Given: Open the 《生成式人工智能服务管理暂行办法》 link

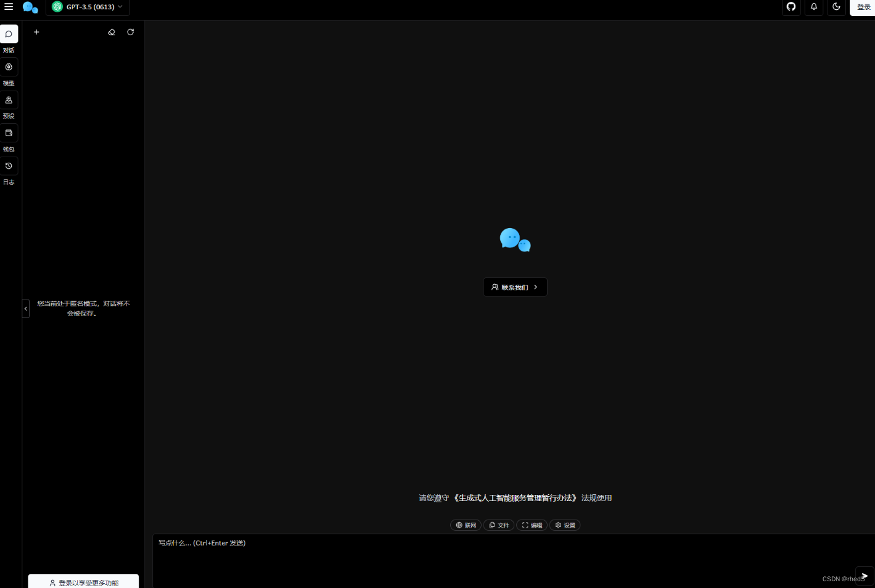Looking at the screenshot, I should point(516,498).
